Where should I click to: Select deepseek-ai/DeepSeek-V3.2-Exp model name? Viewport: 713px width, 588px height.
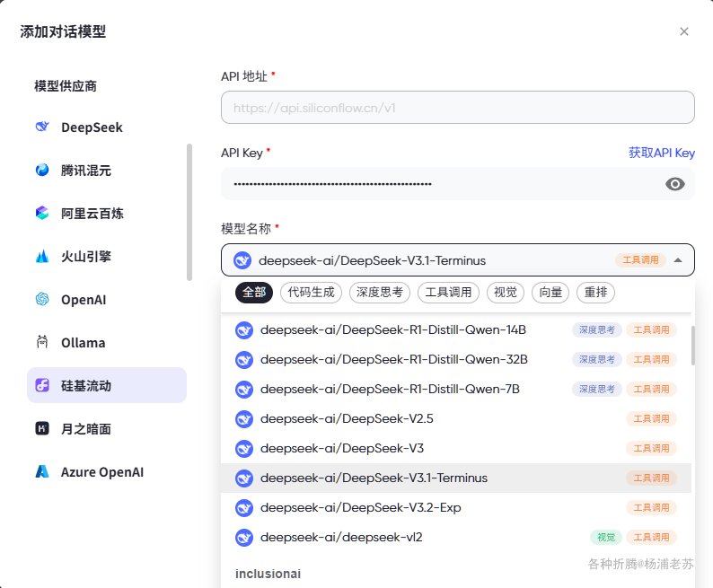[361, 507]
